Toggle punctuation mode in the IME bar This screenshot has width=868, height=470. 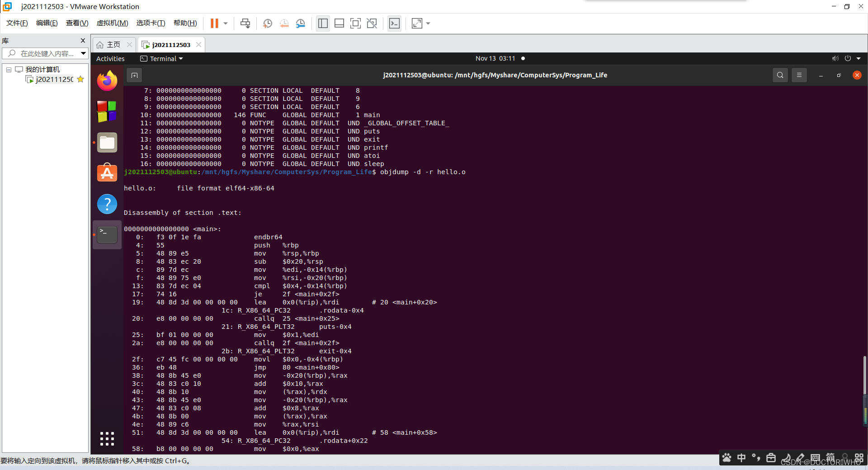point(756,458)
